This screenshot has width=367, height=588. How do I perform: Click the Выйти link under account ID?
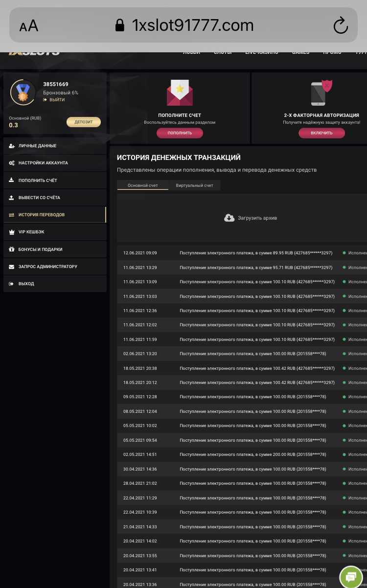tap(56, 100)
